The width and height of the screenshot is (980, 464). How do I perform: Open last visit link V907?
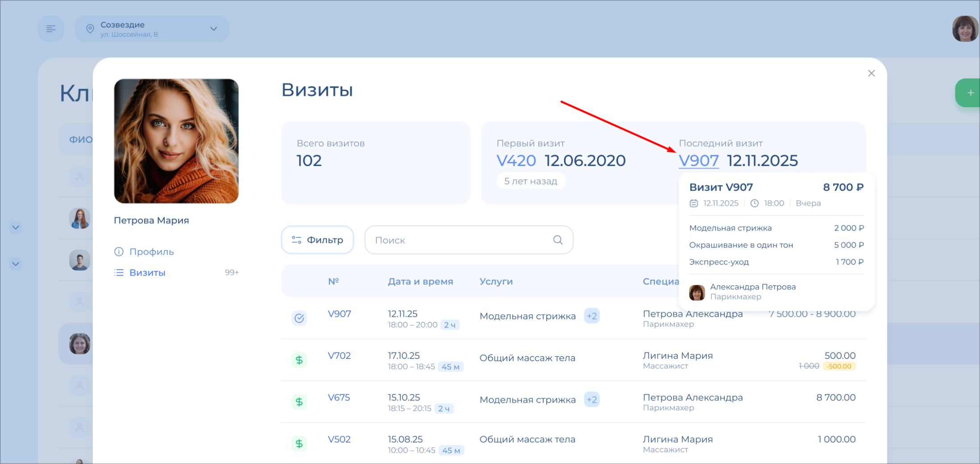click(698, 161)
